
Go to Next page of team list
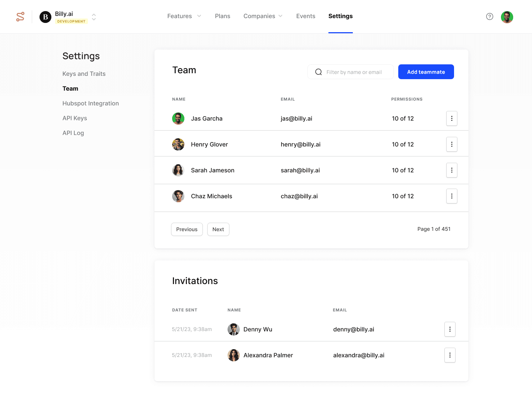(218, 229)
